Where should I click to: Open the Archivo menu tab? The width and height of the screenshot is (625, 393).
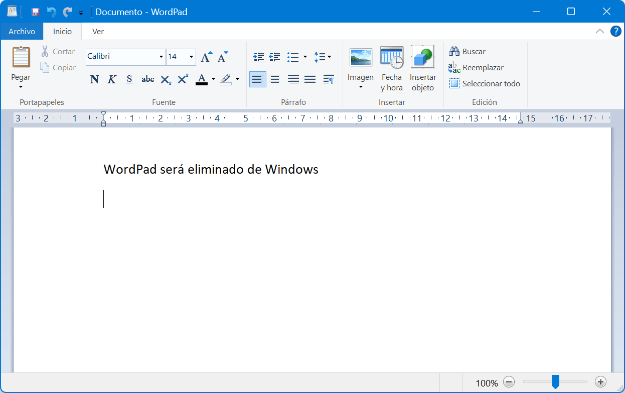coord(22,31)
